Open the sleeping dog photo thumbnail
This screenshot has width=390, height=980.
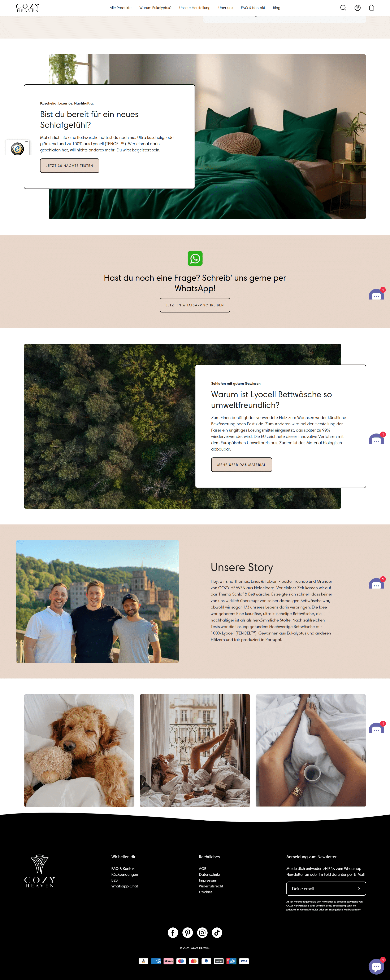point(79,750)
